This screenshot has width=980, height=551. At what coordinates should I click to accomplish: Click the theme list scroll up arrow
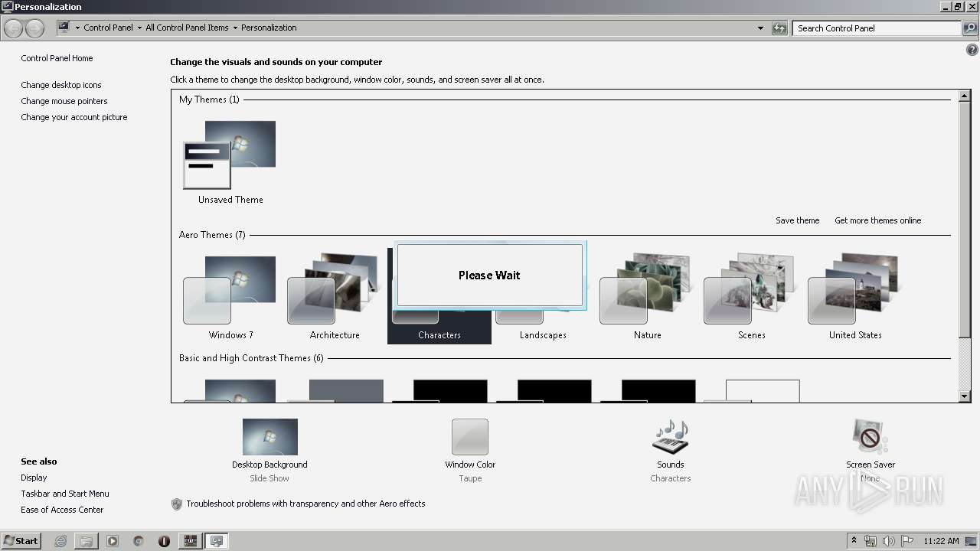[965, 96]
